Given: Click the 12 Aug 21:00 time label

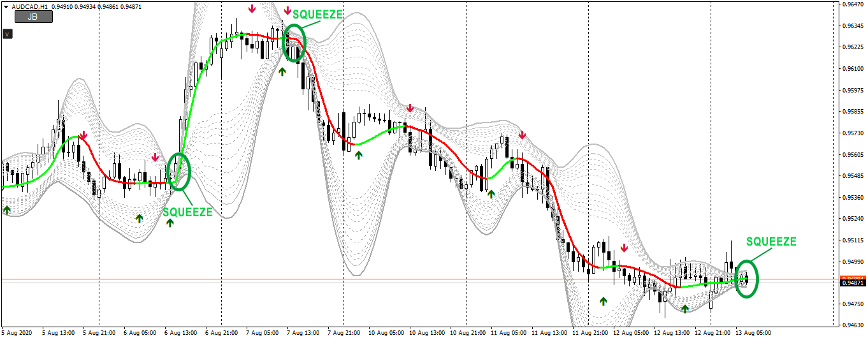Looking at the screenshot, I should pos(712,333).
